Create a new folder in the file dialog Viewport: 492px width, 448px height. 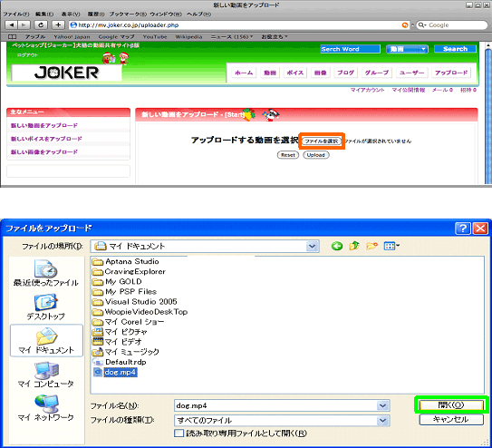(x=371, y=246)
